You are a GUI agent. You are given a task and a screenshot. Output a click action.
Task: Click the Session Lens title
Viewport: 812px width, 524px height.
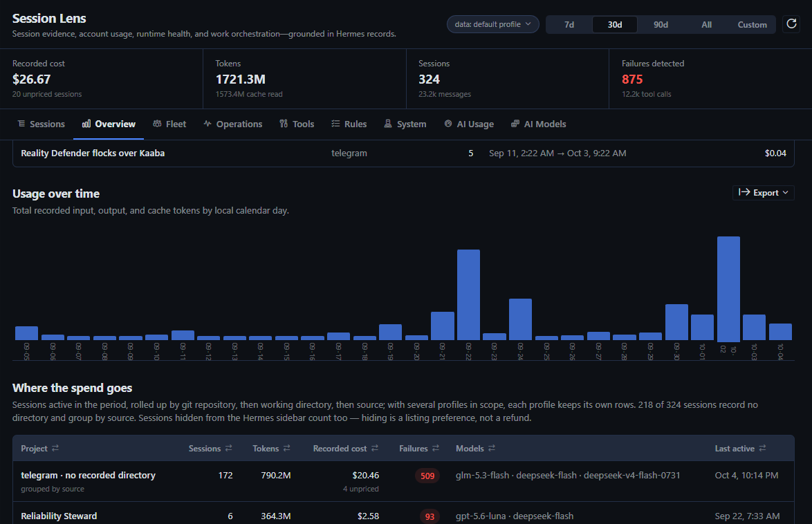[x=49, y=19]
